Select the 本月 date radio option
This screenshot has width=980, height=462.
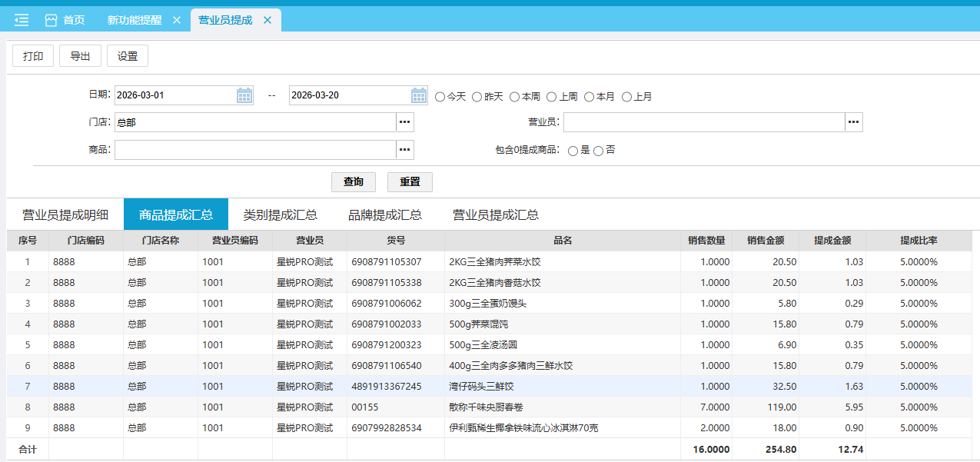pos(590,98)
